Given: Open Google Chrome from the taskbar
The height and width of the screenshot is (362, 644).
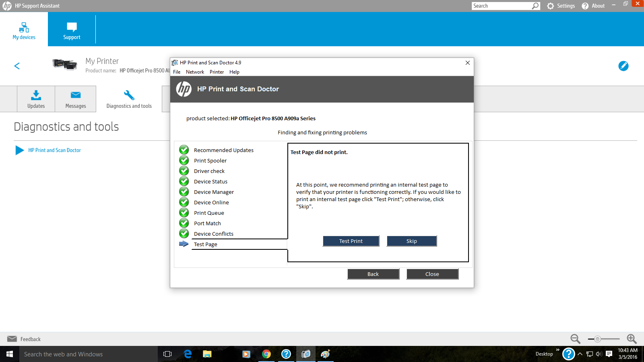Looking at the screenshot, I should point(266,354).
